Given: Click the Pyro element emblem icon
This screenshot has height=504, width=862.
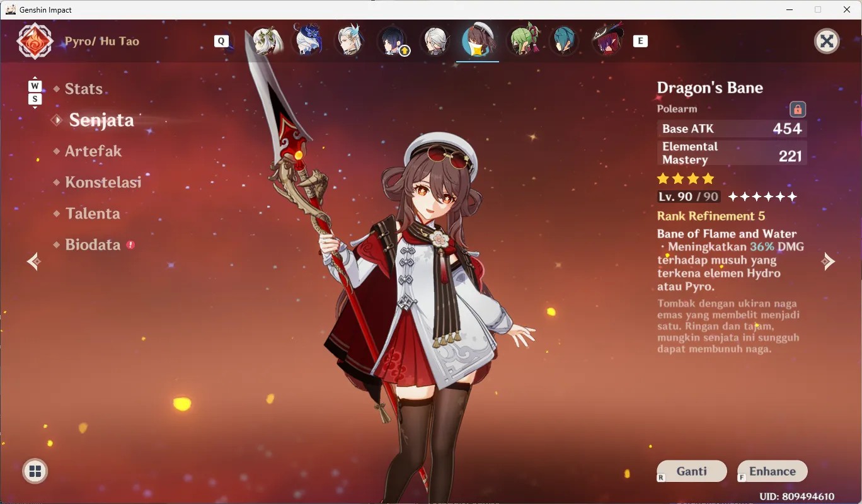Looking at the screenshot, I should tap(35, 41).
